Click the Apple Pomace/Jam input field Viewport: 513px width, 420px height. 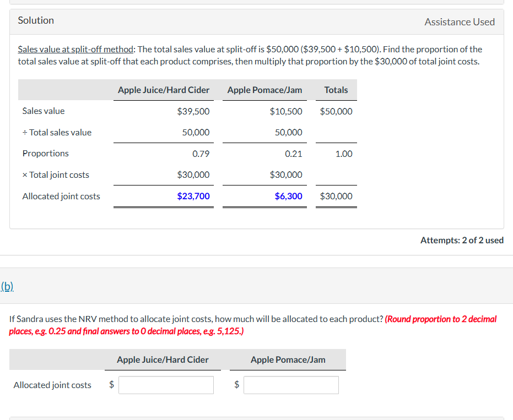[x=291, y=385]
